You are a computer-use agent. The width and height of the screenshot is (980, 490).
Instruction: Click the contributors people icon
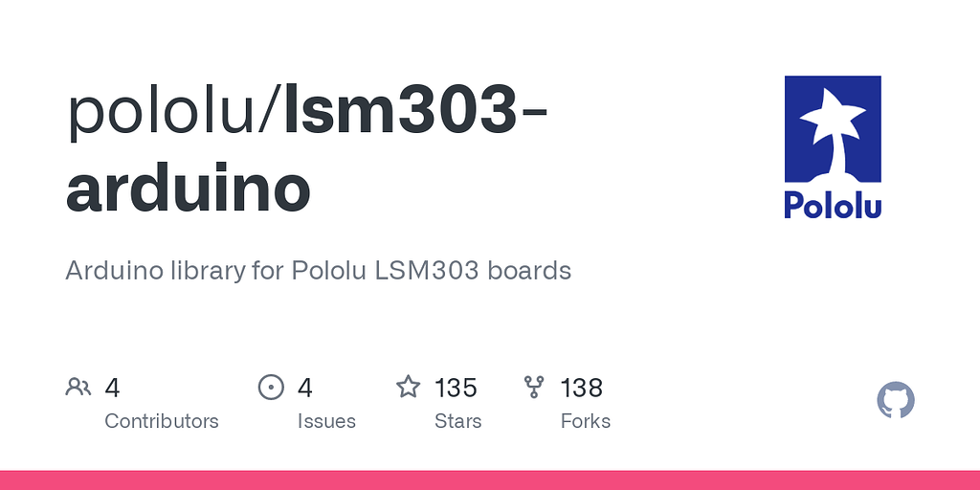click(78, 388)
